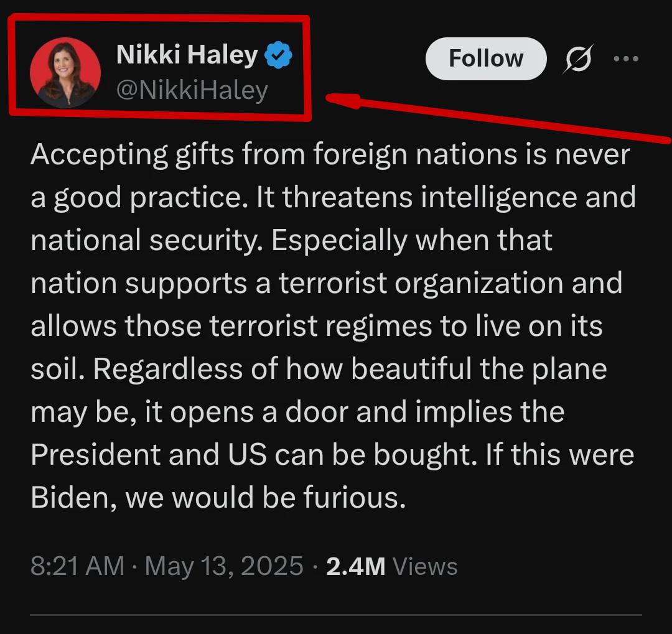Click the Views label
The width and height of the screenshot is (672, 634).
coord(425,566)
